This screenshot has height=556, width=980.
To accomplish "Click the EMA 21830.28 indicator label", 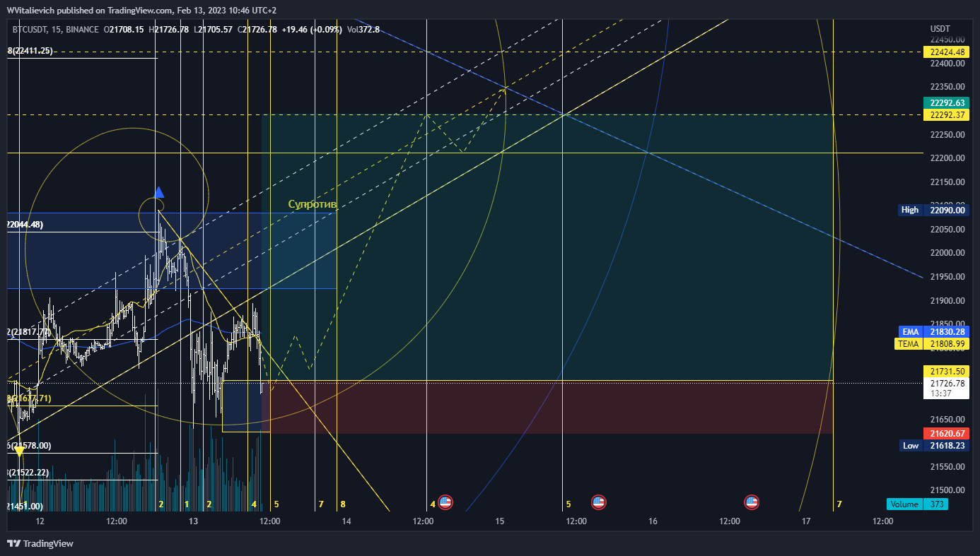I will (933, 331).
